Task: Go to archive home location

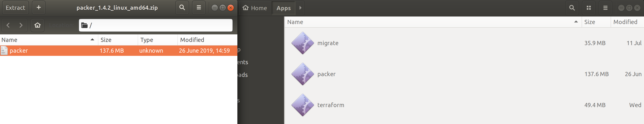Action: (x=38, y=25)
